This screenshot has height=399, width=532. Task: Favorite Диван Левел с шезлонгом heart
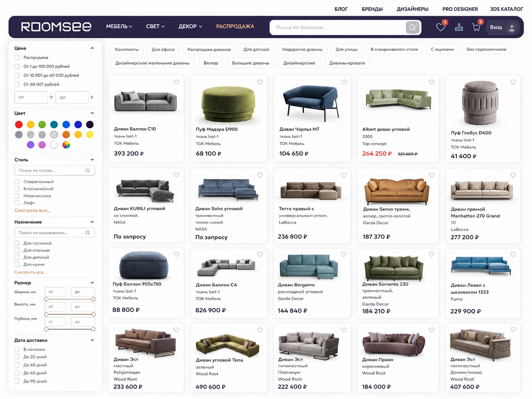(513, 254)
